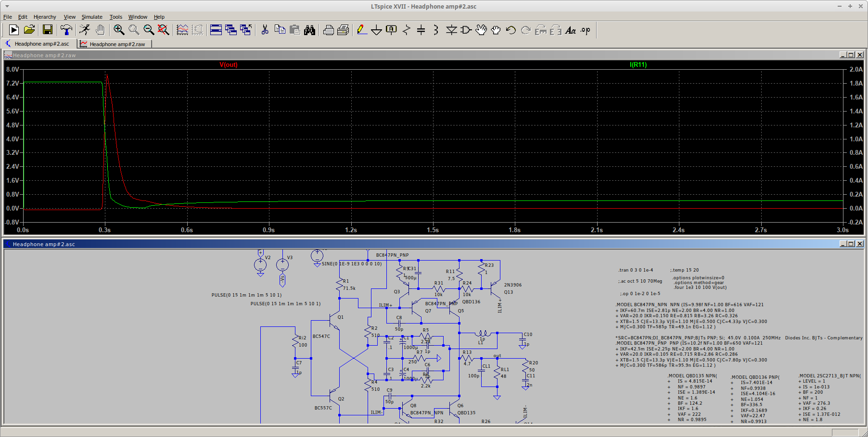Cascade windows using toolbar icon
The width and height of the screenshot is (868, 437).
tap(231, 30)
